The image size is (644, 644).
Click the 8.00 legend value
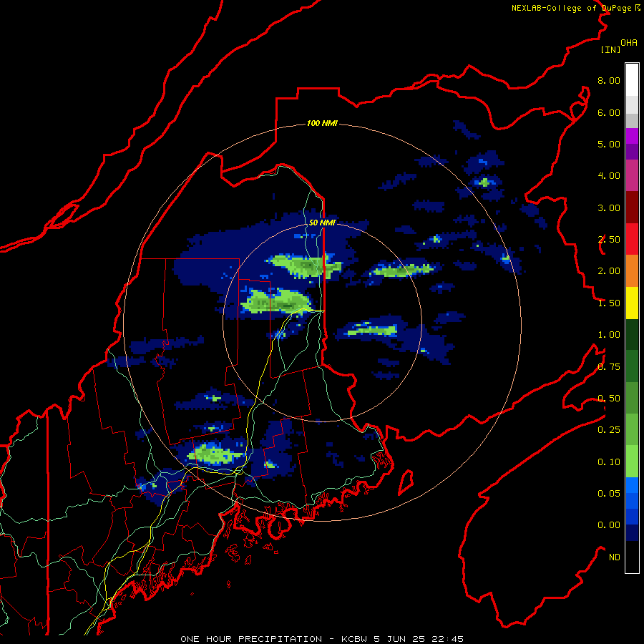(609, 80)
